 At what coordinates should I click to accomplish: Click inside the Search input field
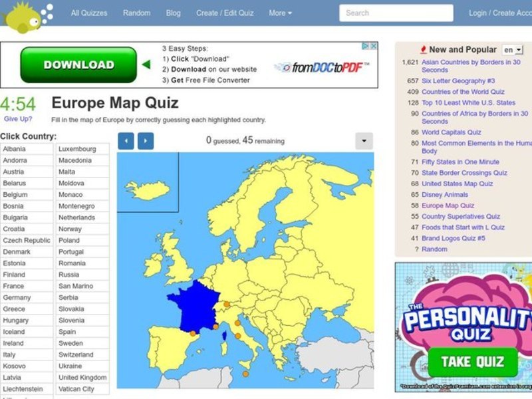(396, 13)
